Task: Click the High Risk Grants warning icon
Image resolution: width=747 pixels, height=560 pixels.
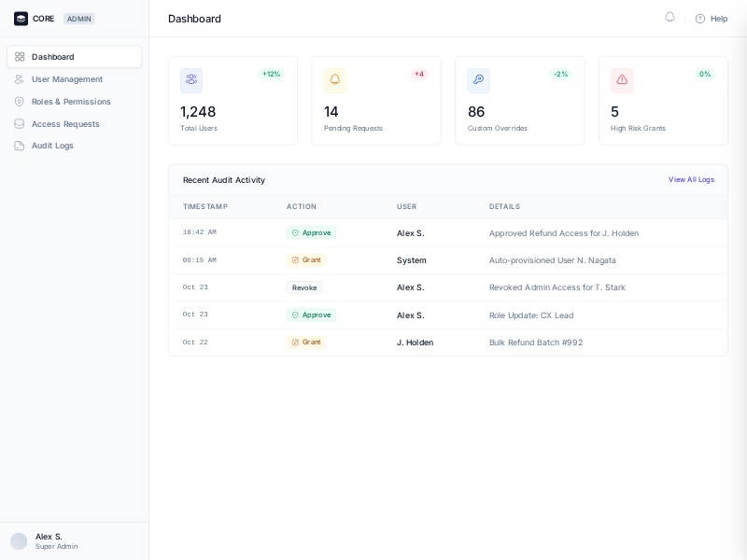Action: 622,80
